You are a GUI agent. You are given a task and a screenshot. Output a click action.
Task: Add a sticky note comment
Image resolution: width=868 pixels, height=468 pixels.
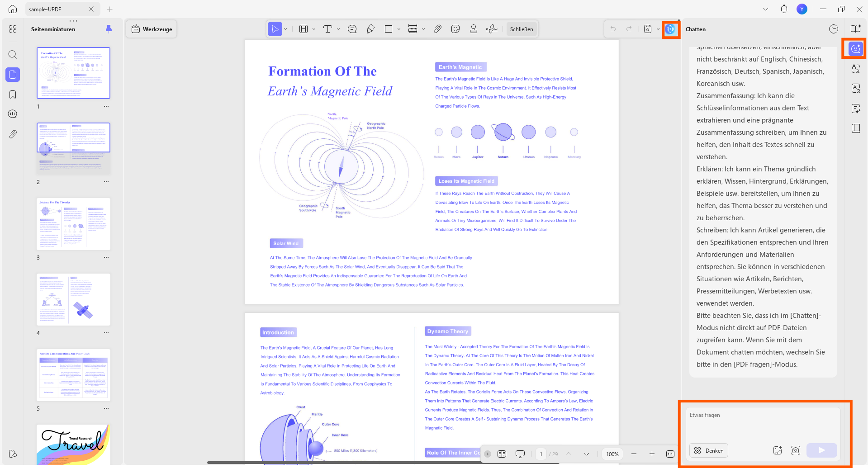click(352, 29)
